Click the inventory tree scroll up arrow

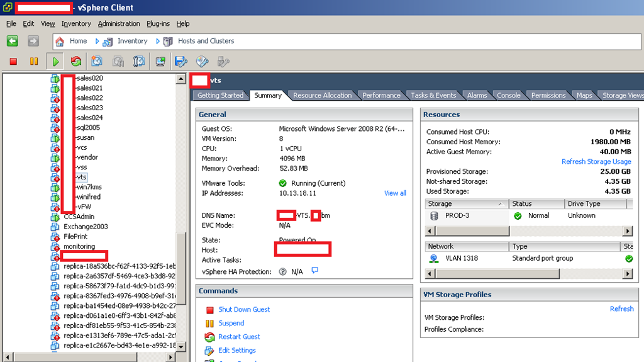(180, 79)
